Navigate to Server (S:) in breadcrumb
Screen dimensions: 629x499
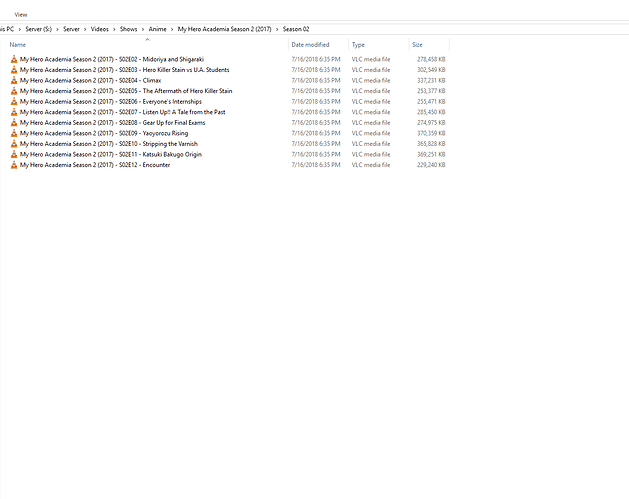pyautogui.click(x=39, y=29)
